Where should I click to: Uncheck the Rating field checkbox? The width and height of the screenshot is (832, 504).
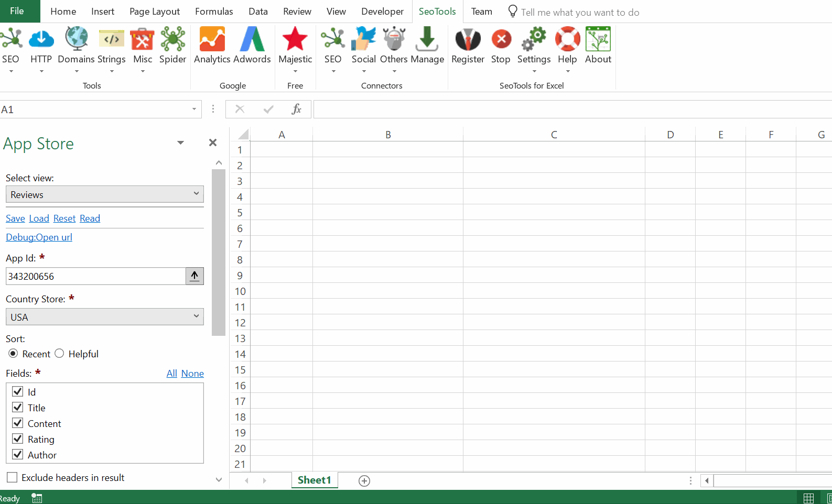pos(18,439)
